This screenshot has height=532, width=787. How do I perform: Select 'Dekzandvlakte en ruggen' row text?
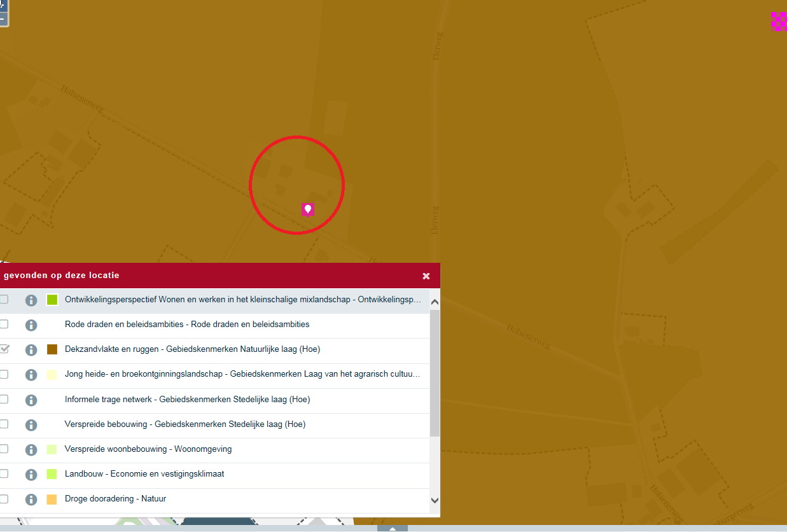192,349
